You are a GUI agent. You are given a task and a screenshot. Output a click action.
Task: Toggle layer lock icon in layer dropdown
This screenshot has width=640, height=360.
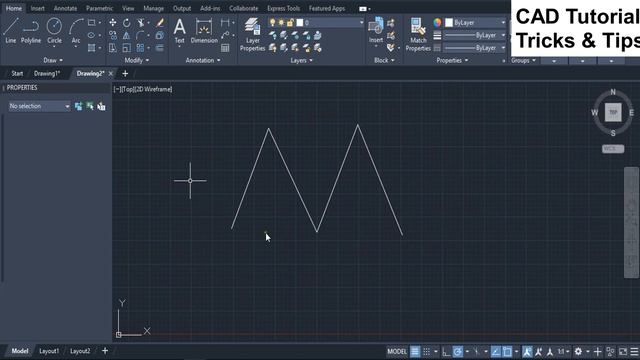pos(290,22)
